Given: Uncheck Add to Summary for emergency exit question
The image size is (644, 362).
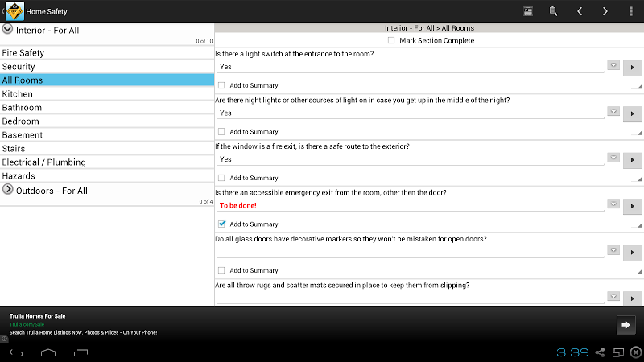Looking at the screenshot, I should pyautogui.click(x=222, y=224).
